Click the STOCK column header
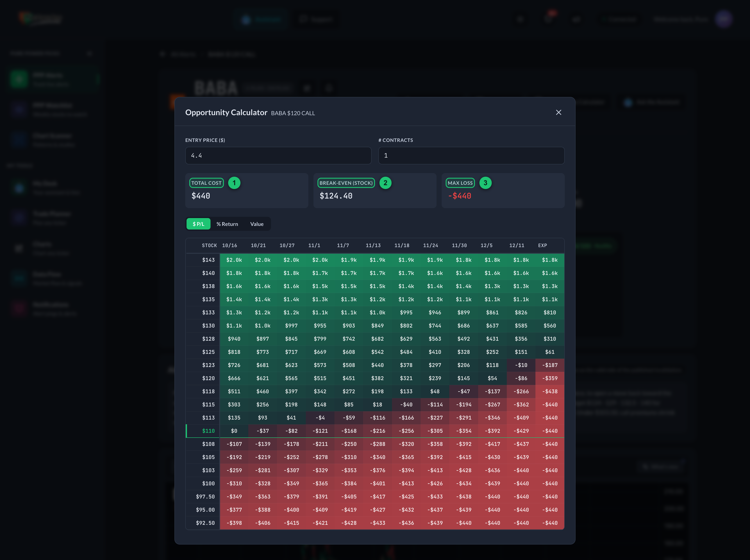 pos(209,246)
